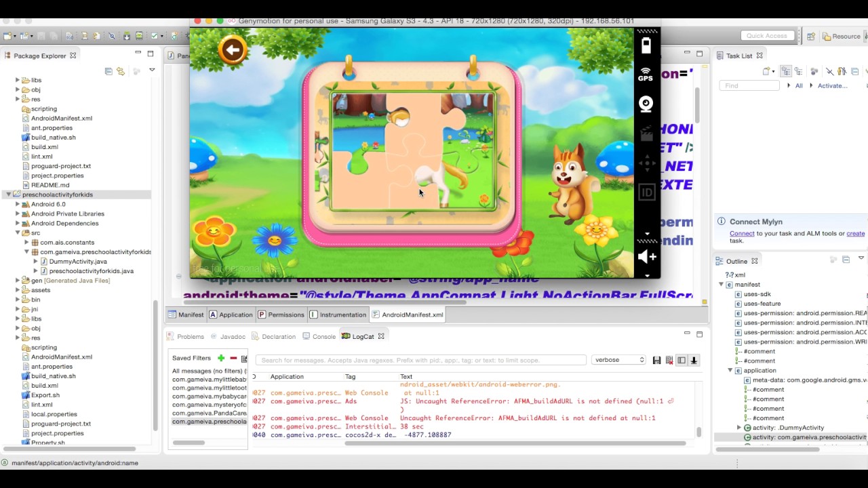Open the Resource perspective
The width and height of the screenshot is (868, 488).
click(841, 37)
